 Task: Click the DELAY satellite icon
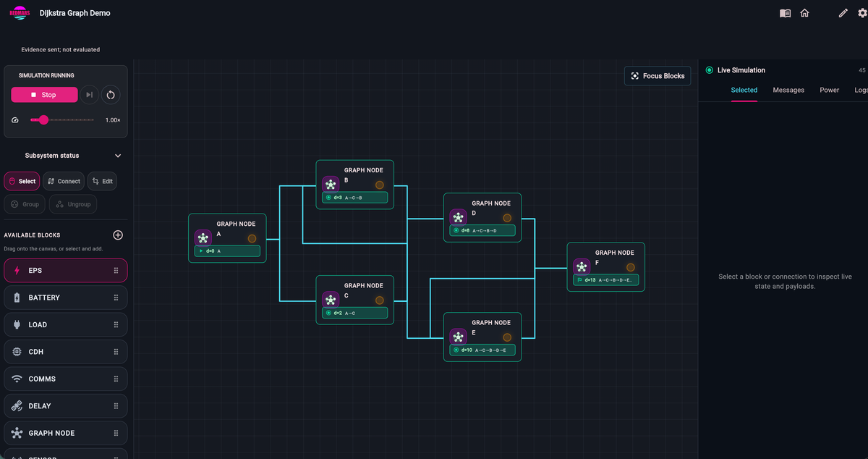tap(17, 406)
